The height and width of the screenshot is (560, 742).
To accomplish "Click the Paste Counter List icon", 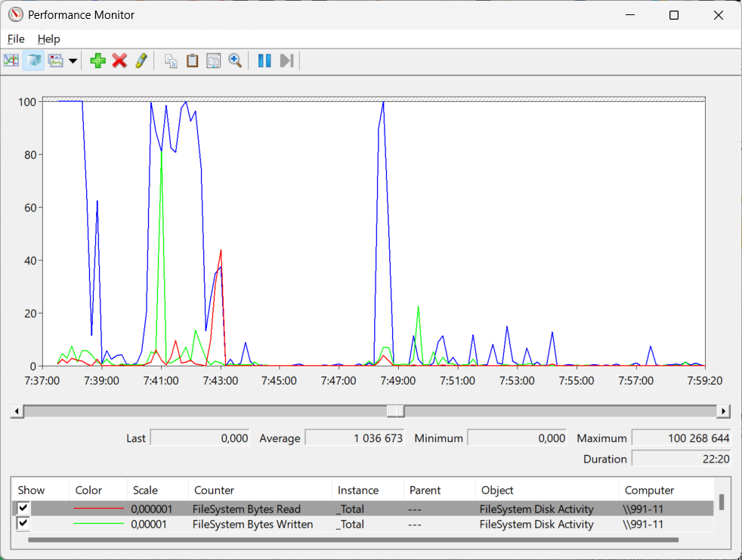I will [193, 60].
